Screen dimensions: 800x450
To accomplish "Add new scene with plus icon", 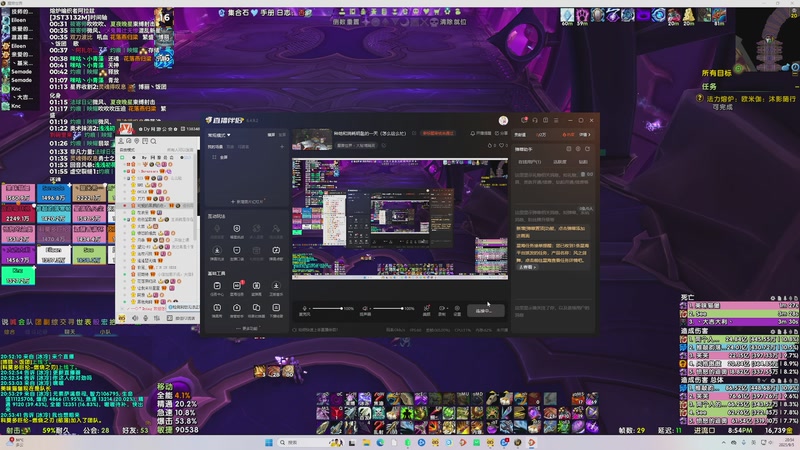I will click(282, 146).
